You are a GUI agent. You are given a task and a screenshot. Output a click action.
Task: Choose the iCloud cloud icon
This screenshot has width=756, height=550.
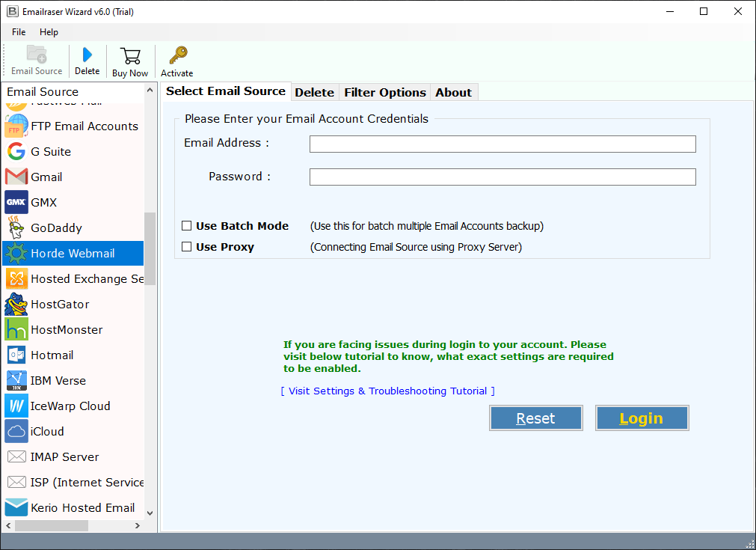click(16, 431)
